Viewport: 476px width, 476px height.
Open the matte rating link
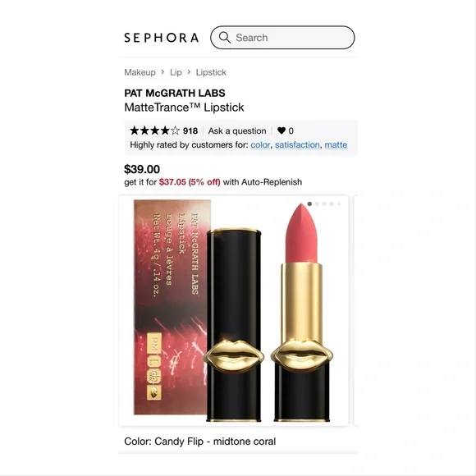336,144
